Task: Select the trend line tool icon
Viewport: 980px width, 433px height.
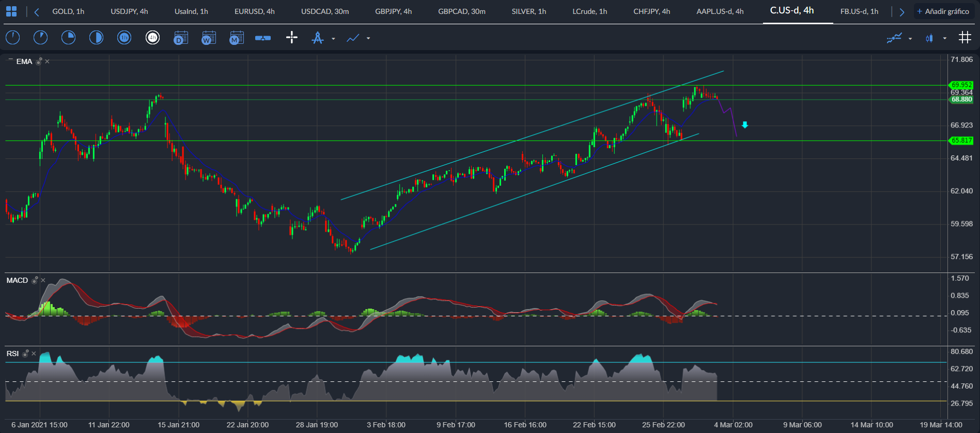Action: 353,38
